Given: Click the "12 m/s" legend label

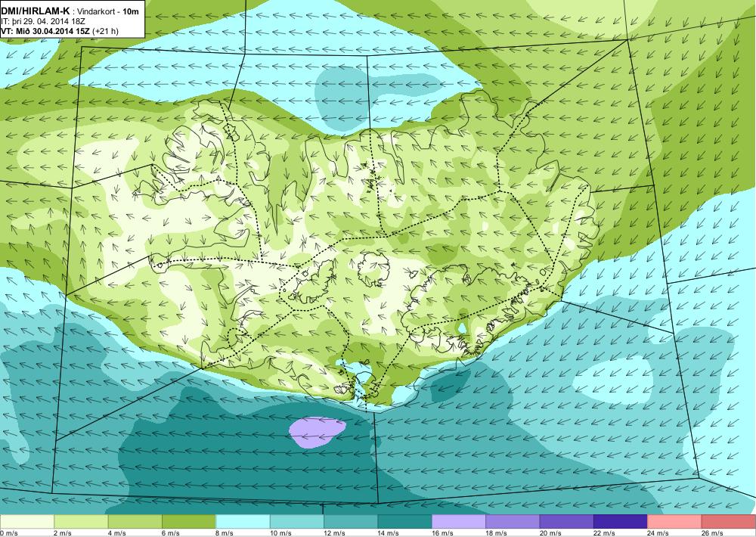Looking at the screenshot, I should [335, 533].
